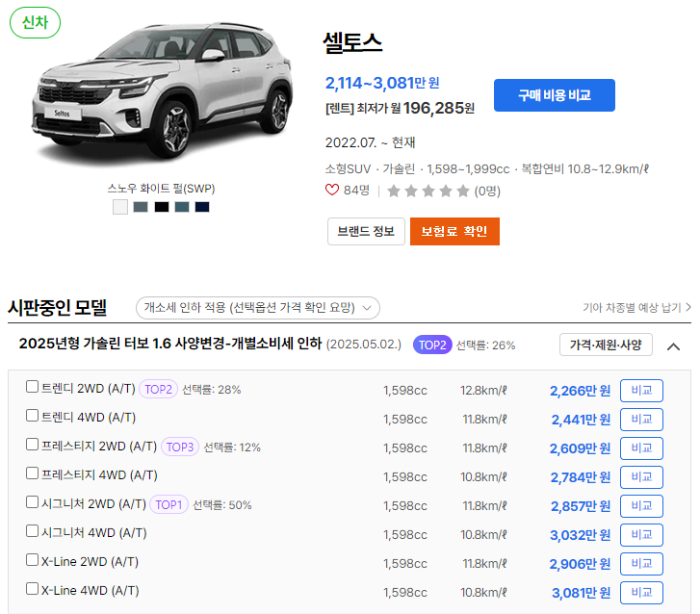
Task: Check the 시그니처 2WD (A/T) checkbox
Action: click(32, 502)
